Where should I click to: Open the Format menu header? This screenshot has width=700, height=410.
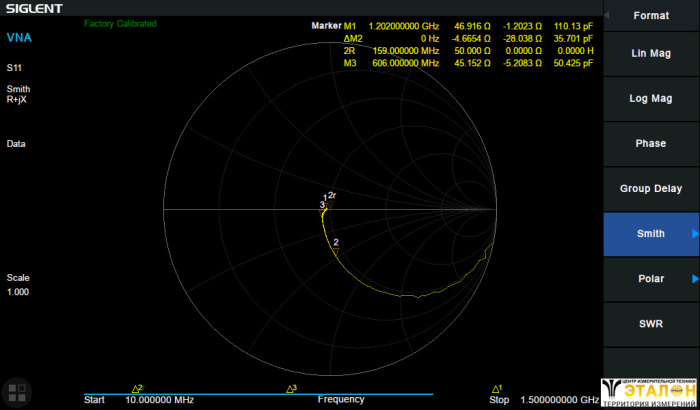tap(651, 16)
